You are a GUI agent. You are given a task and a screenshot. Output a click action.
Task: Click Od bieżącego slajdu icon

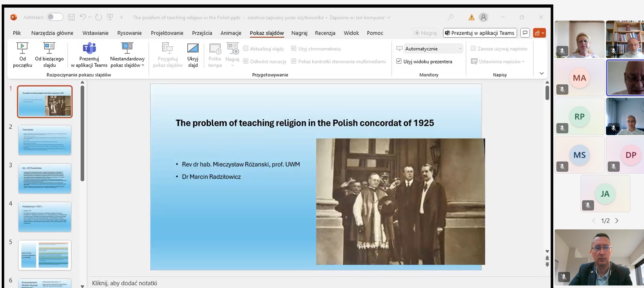[49, 49]
